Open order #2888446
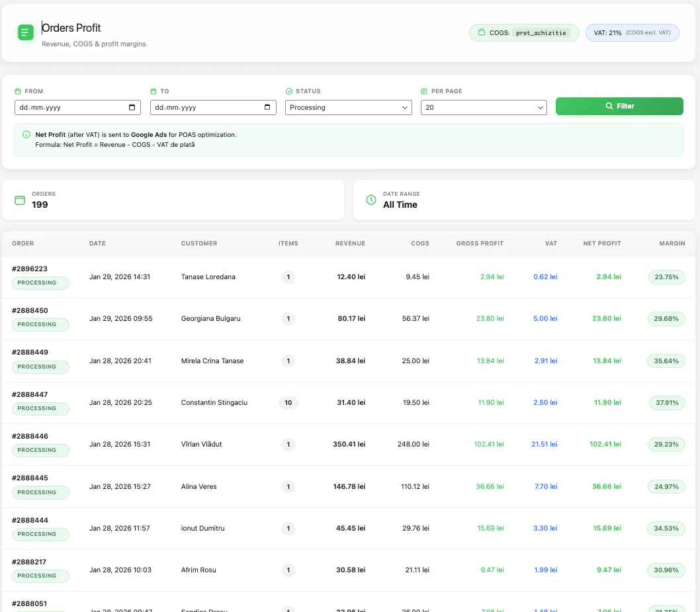 pos(30,436)
